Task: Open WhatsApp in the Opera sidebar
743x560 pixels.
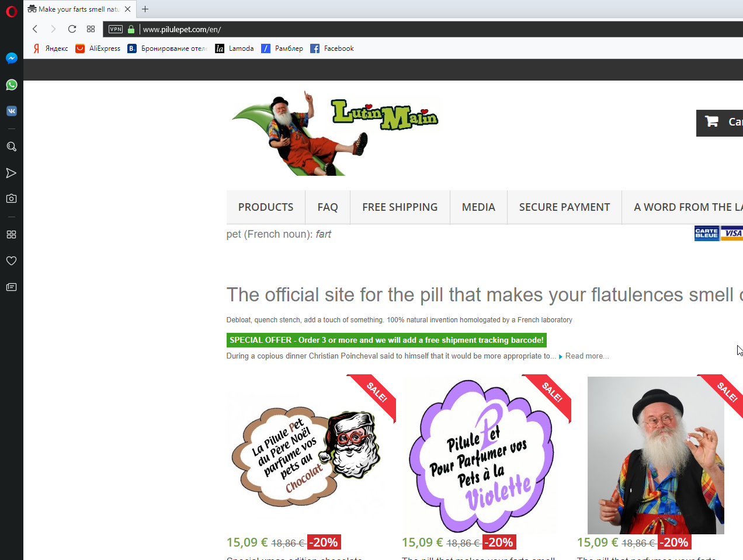Action: (11, 85)
